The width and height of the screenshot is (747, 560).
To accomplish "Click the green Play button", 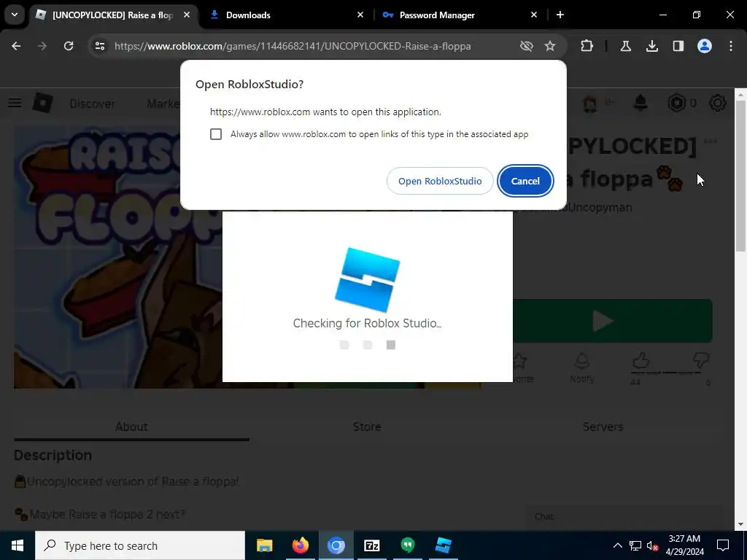I will click(x=612, y=321).
